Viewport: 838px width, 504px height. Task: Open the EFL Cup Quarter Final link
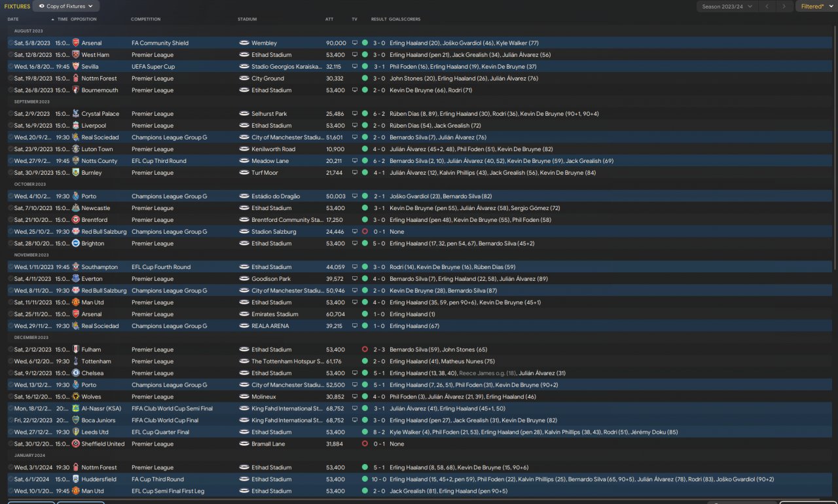click(160, 432)
